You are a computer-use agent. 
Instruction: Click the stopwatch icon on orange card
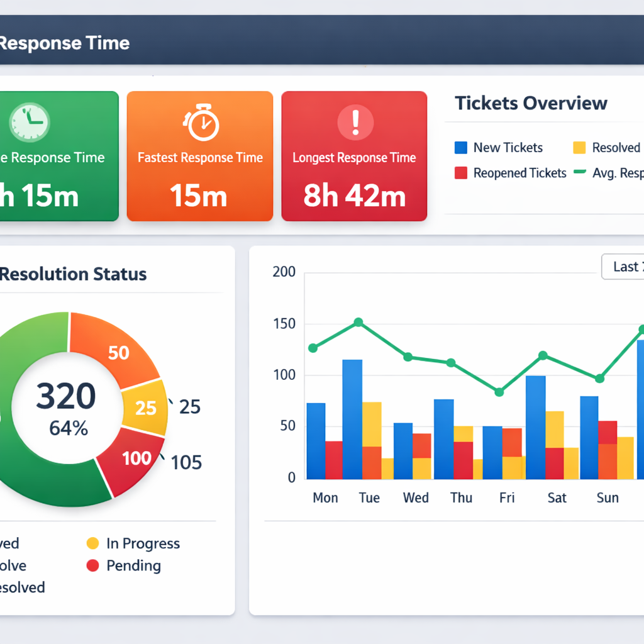click(201, 123)
